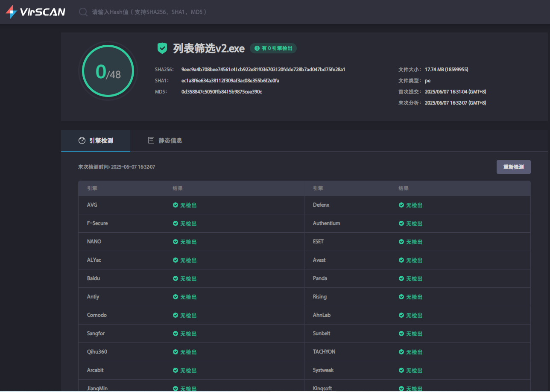Image resolution: width=550 pixels, height=392 pixels.
Task: Click the green check icon in Baidu row
Action: tap(176, 278)
